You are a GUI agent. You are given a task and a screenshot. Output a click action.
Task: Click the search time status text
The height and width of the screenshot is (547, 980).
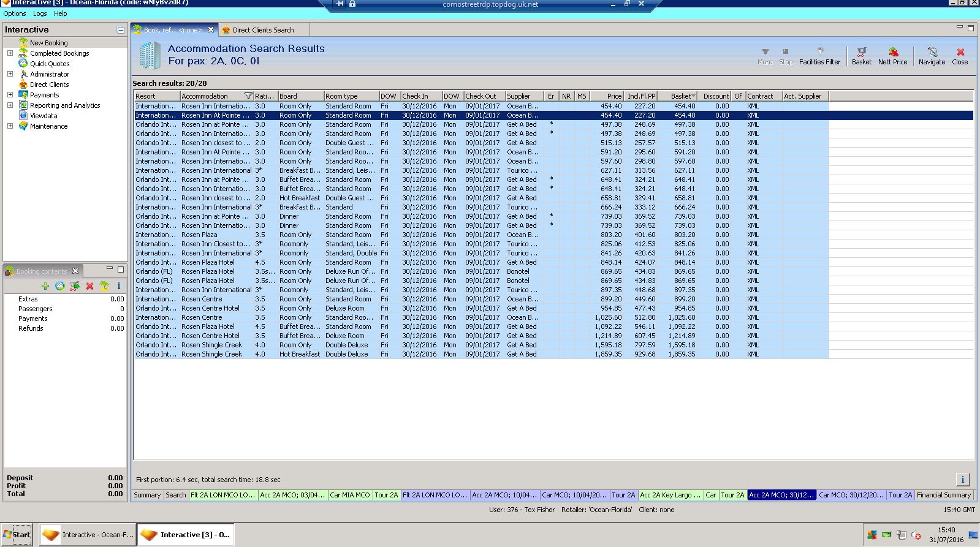pyautogui.click(x=208, y=480)
